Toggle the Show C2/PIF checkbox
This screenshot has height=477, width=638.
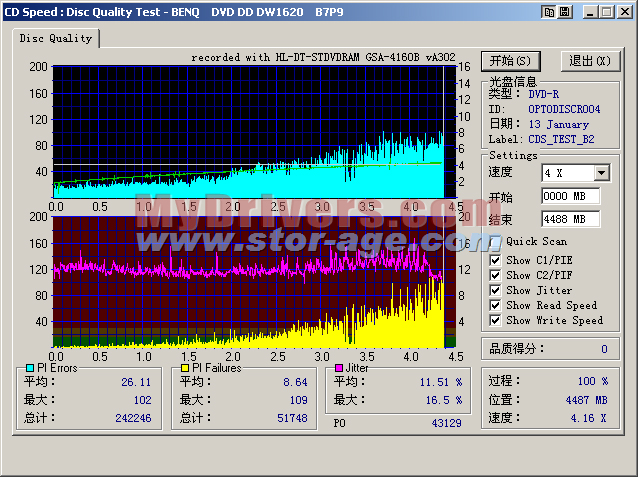point(495,276)
